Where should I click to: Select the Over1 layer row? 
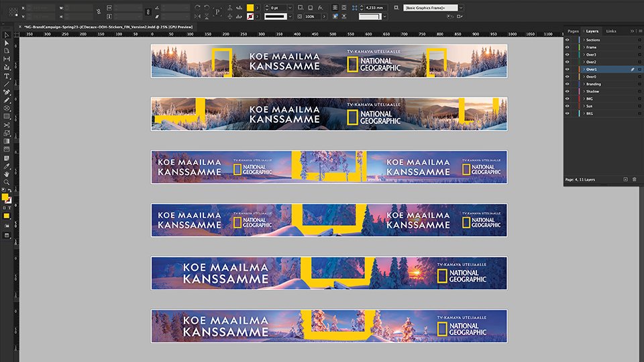coord(603,69)
